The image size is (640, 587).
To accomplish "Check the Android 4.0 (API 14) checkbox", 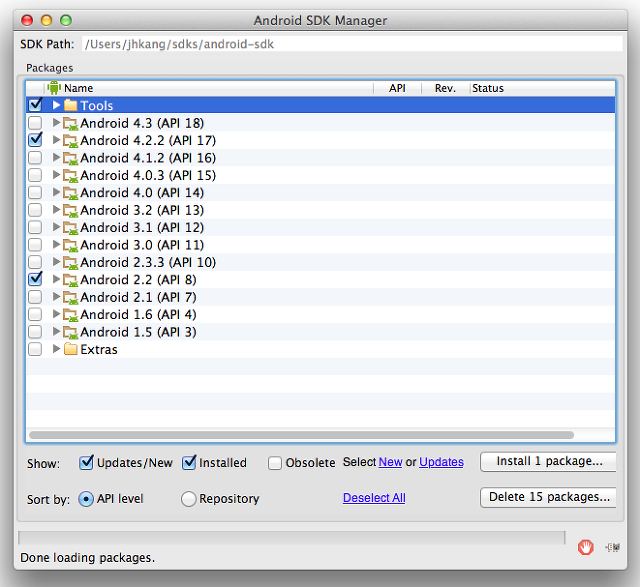I will [35, 192].
